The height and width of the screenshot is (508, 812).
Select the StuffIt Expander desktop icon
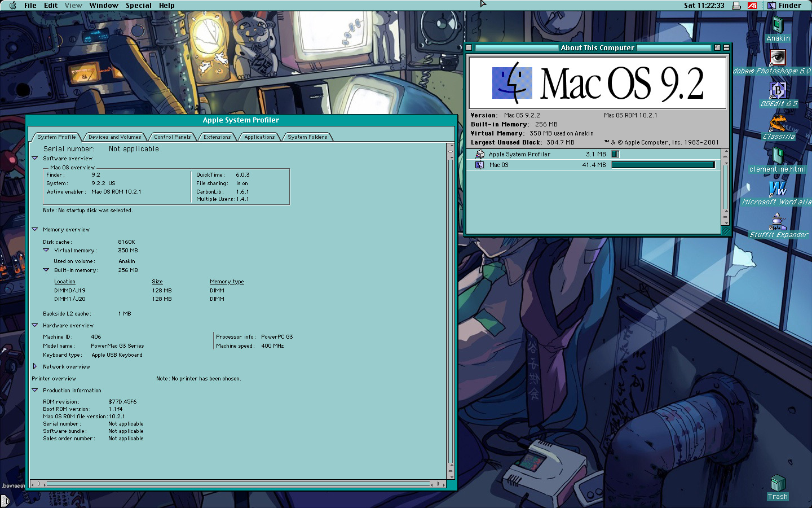(778, 221)
